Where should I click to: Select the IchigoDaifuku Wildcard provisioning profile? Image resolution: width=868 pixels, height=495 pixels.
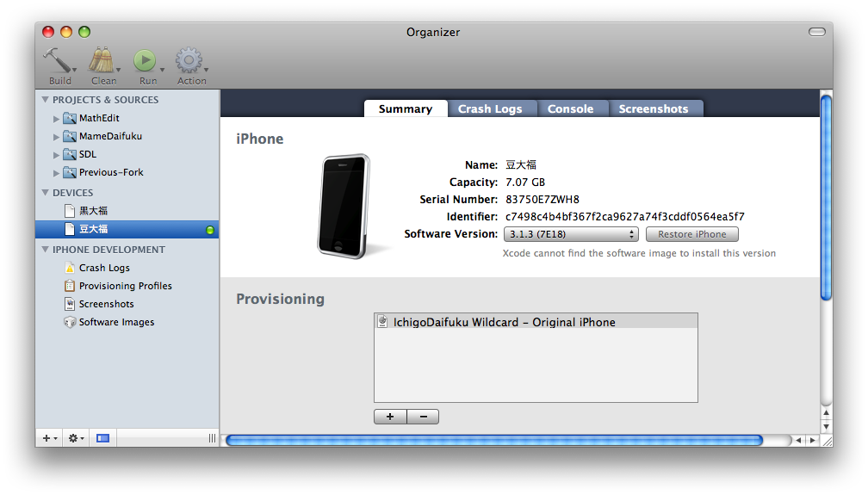click(x=504, y=322)
